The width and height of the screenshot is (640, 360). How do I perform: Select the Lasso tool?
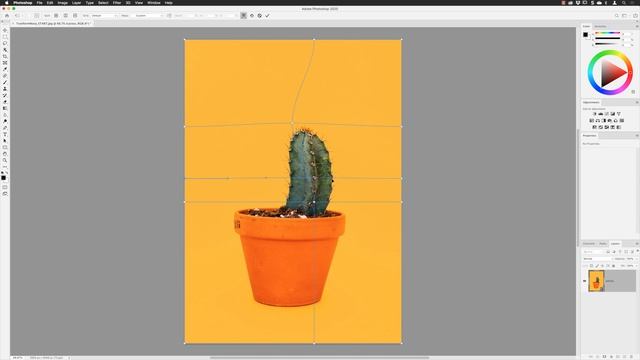(x=5, y=43)
